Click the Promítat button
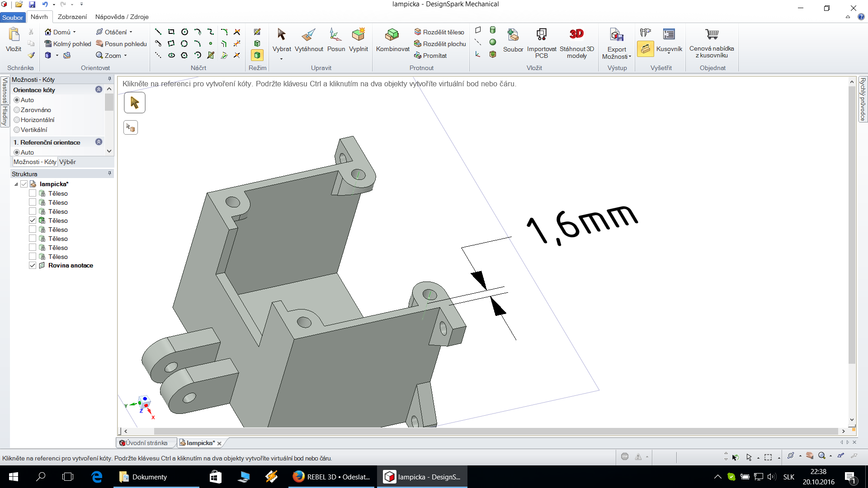 coord(431,56)
